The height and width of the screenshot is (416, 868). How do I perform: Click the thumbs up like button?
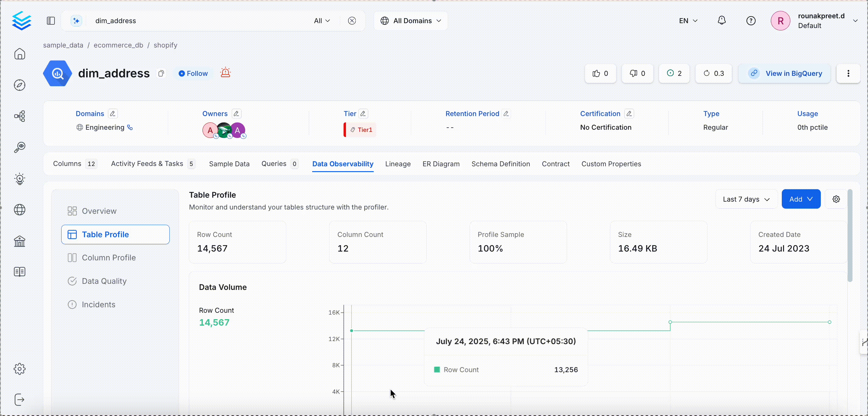click(x=601, y=73)
